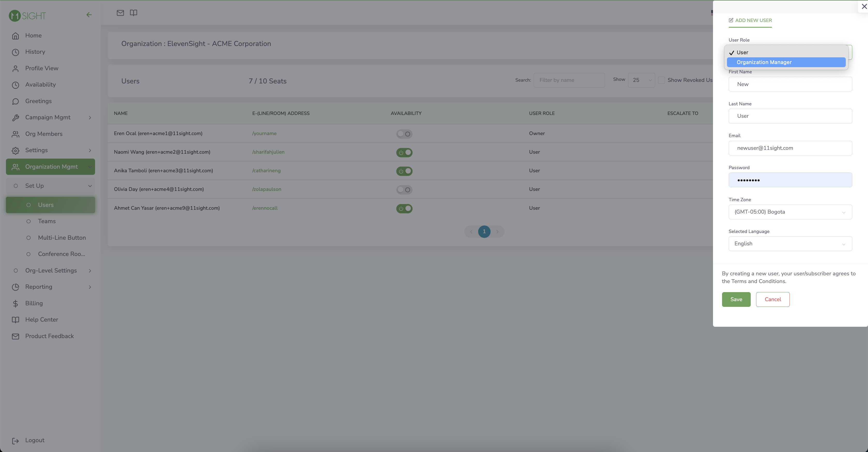
Task: Select Organization Manager role option
Action: (x=786, y=62)
